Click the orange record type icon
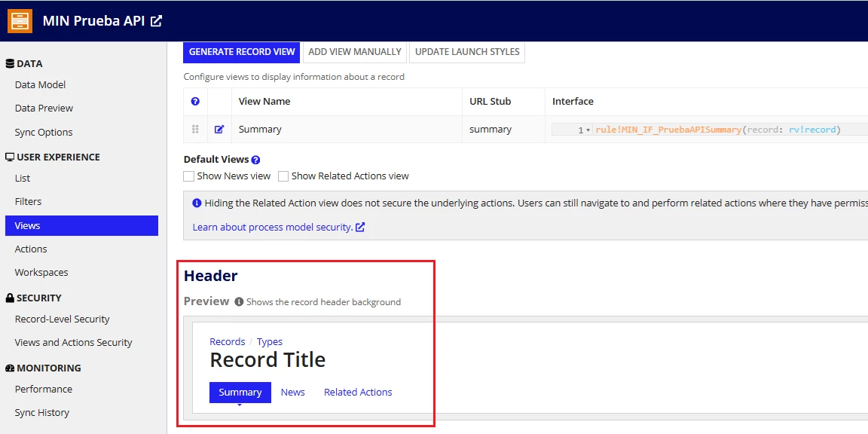Viewport: 868px width, 434px height. pyautogui.click(x=20, y=21)
